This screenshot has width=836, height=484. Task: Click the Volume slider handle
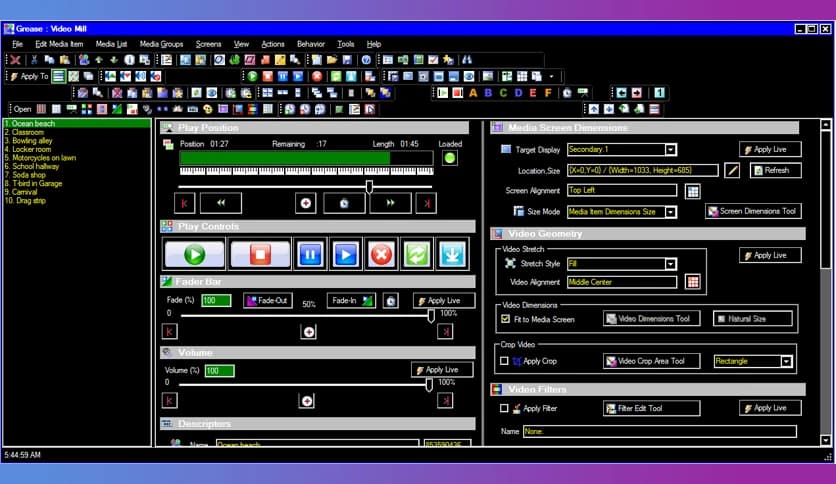(x=429, y=384)
